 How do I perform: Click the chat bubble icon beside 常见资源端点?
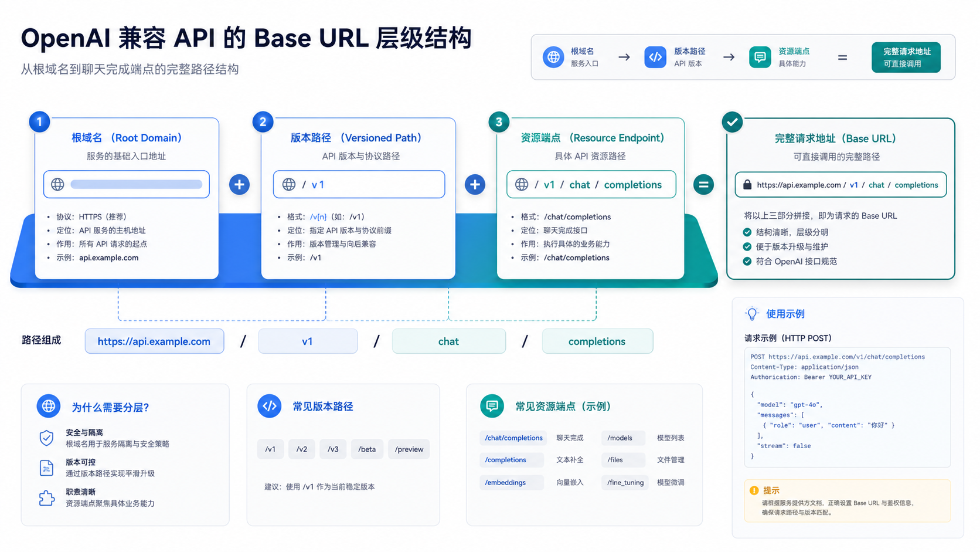tap(492, 406)
